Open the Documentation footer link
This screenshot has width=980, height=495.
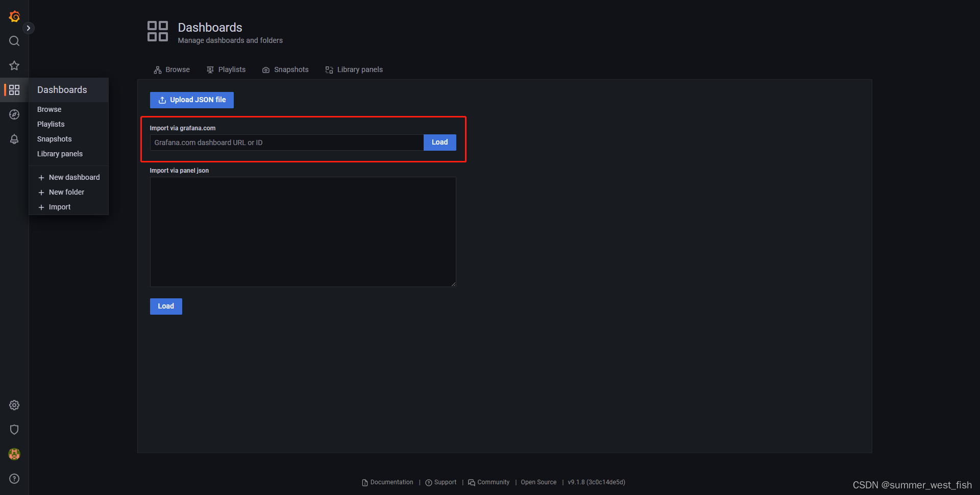point(391,482)
